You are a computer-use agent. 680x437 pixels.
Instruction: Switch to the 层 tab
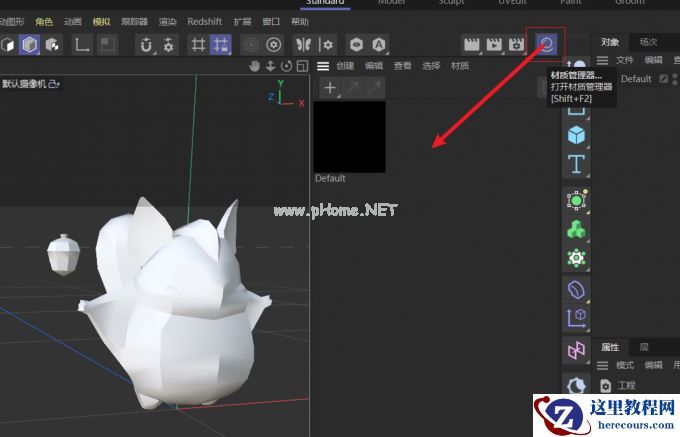coord(644,347)
